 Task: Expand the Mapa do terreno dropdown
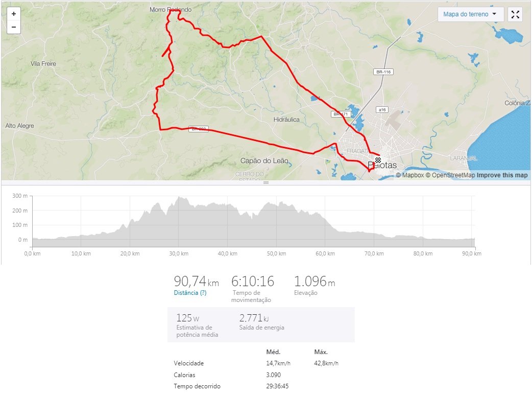tap(471, 14)
